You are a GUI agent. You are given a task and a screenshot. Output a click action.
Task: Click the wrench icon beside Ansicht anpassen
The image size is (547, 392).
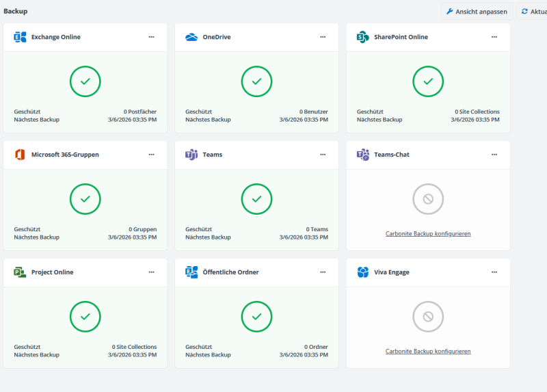(450, 12)
